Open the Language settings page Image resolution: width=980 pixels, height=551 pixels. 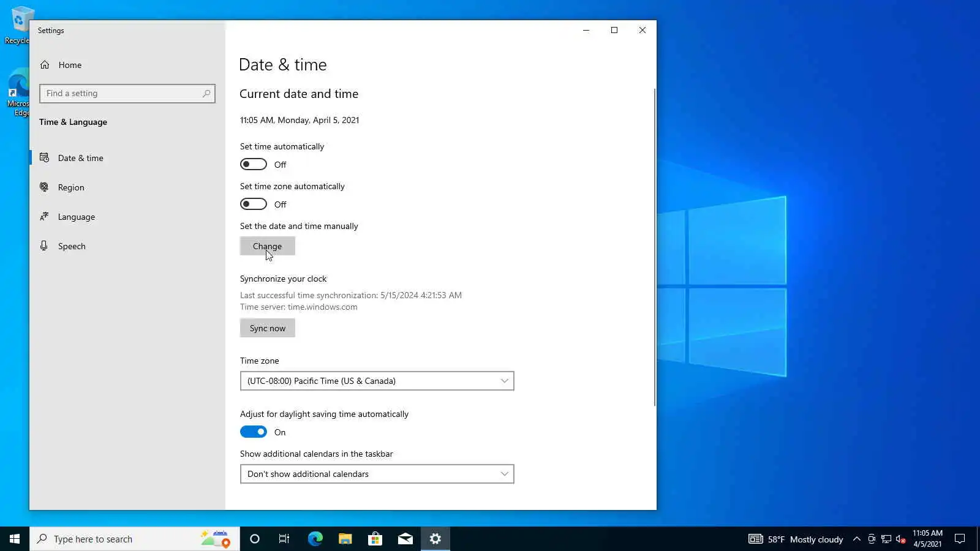click(127, 217)
